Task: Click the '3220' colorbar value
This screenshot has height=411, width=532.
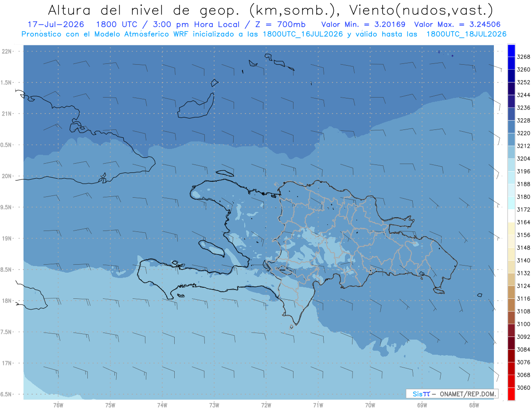Action: (524, 133)
